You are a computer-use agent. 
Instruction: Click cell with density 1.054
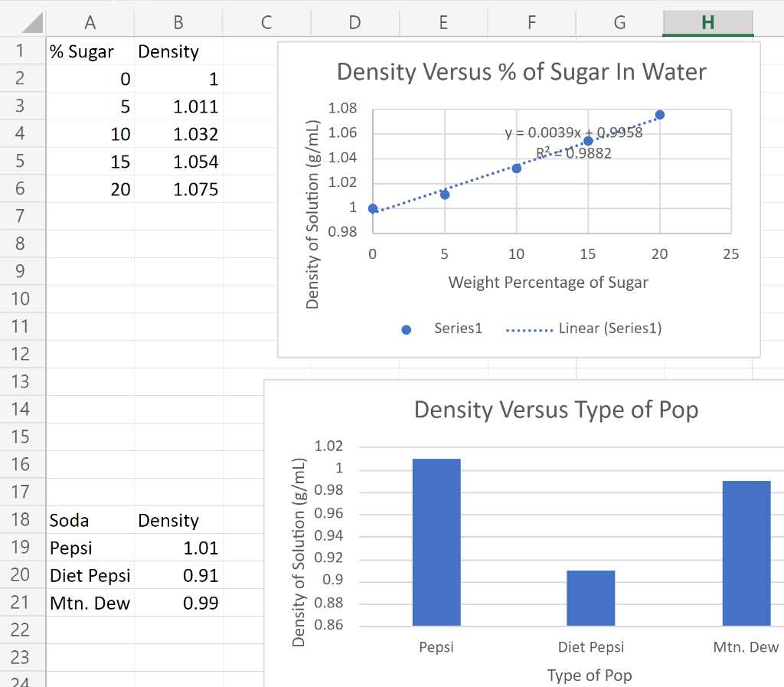point(178,161)
